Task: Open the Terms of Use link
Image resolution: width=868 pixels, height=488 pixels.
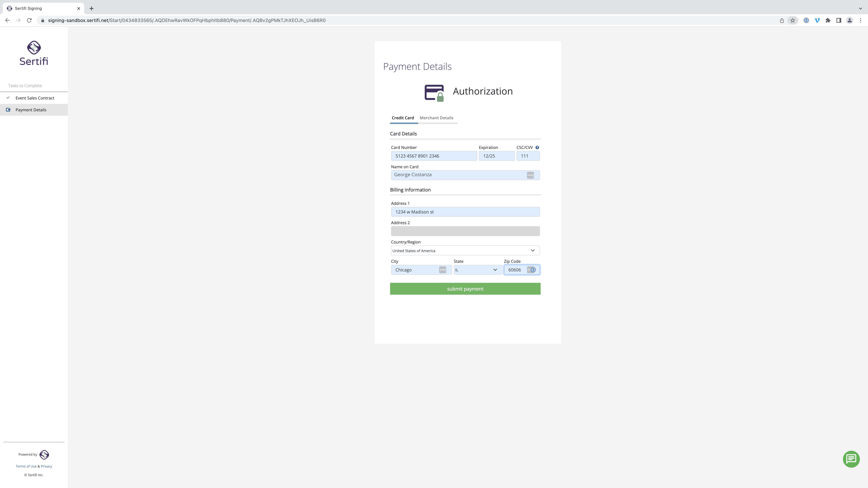Action: click(x=26, y=466)
